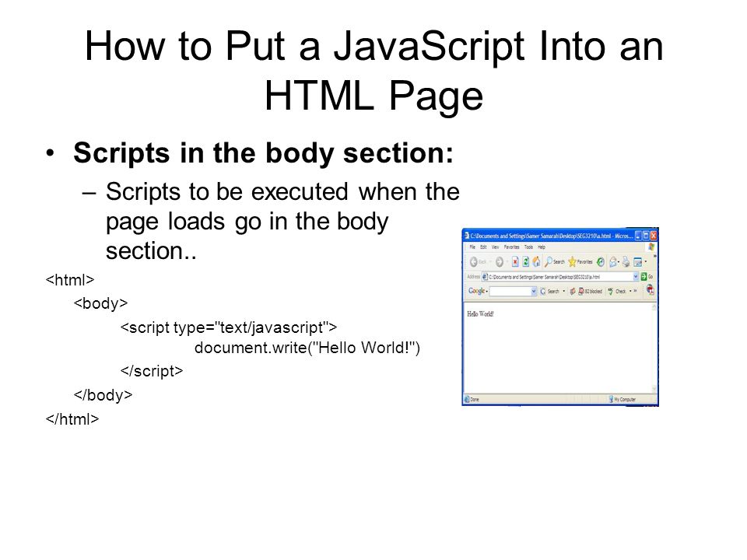The width and height of the screenshot is (747, 560).
Task: Click the "<body>" opening tag line
Action: [100, 303]
